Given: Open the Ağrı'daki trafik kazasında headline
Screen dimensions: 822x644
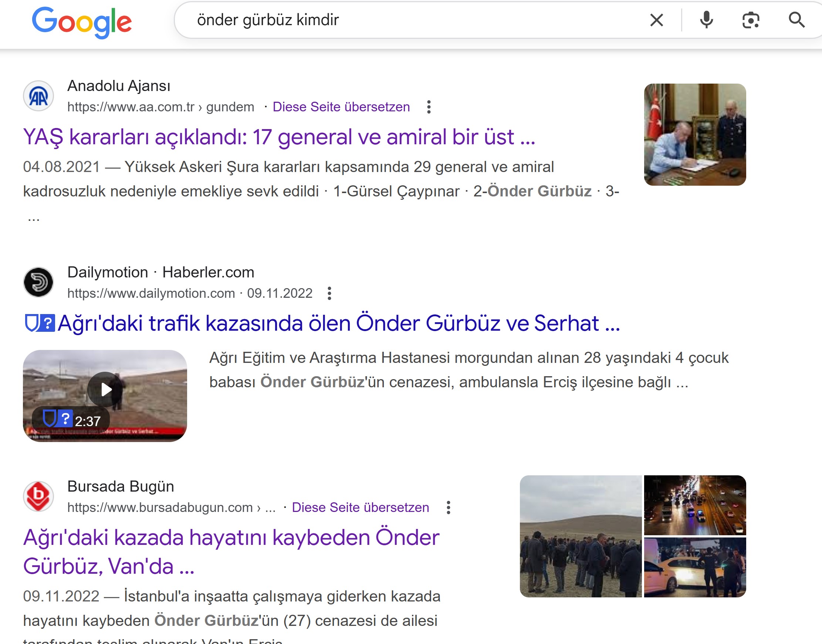Looking at the screenshot, I should pyautogui.click(x=338, y=324).
